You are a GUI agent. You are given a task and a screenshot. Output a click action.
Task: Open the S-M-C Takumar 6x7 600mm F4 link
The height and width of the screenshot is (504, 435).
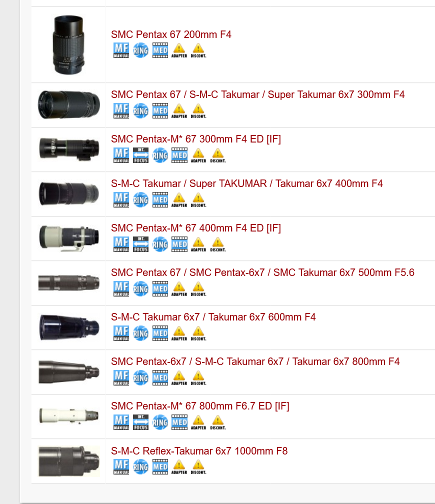tap(213, 317)
